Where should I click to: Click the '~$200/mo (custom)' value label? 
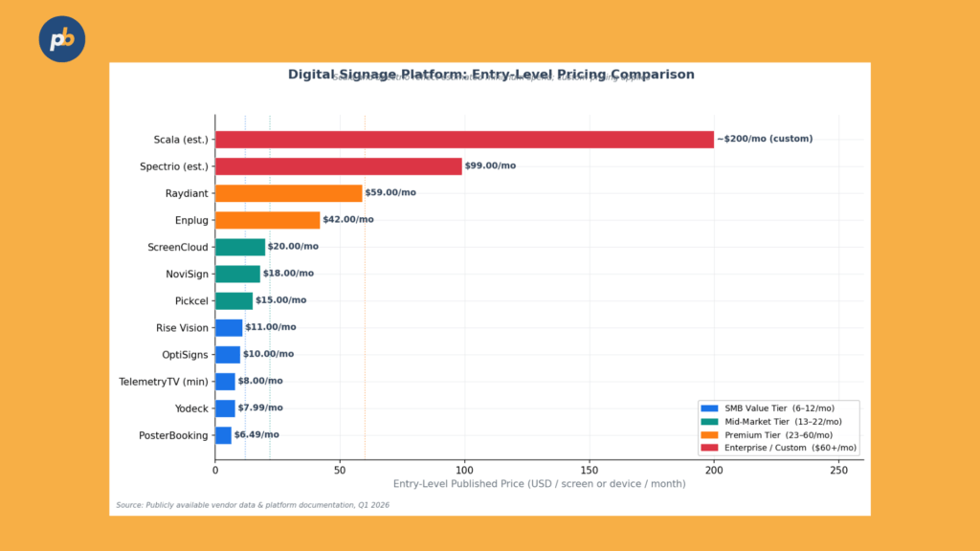coord(765,139)
